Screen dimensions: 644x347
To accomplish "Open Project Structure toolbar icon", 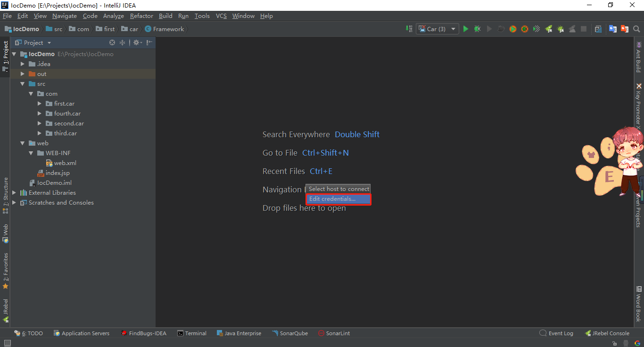I will tap(598, 29).
